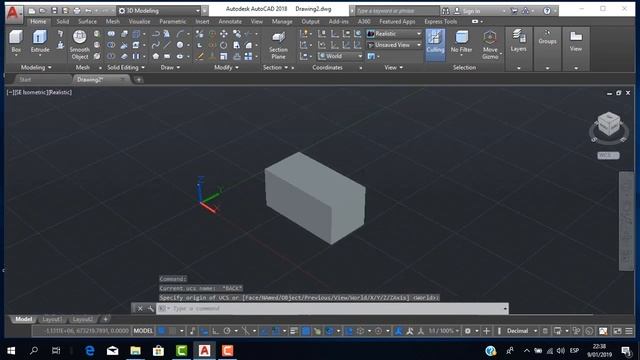
Task: Click the AutoCAD taskbar icon
Action: coord(204,351)
